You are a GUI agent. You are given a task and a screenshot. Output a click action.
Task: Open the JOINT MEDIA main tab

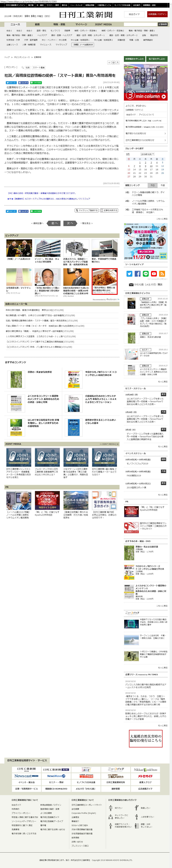click(x=103, y=24)
